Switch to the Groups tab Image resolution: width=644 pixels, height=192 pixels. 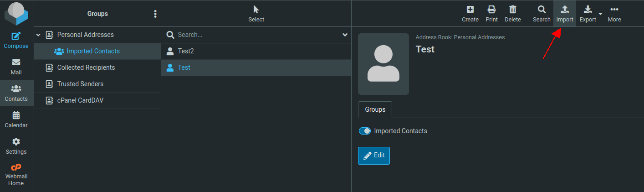coord(375,109)
